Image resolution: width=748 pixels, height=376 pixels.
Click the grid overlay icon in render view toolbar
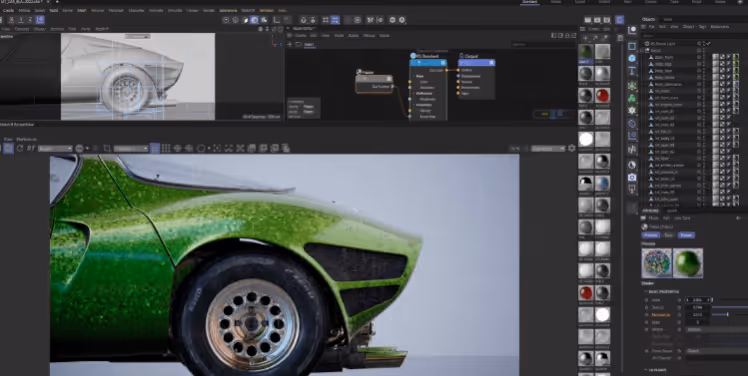pos(166,148)
